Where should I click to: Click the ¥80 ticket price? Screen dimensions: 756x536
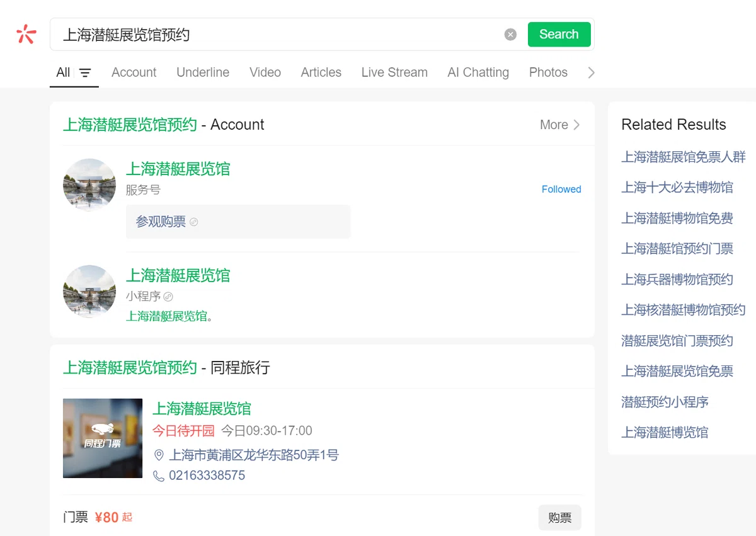[107, 518]
